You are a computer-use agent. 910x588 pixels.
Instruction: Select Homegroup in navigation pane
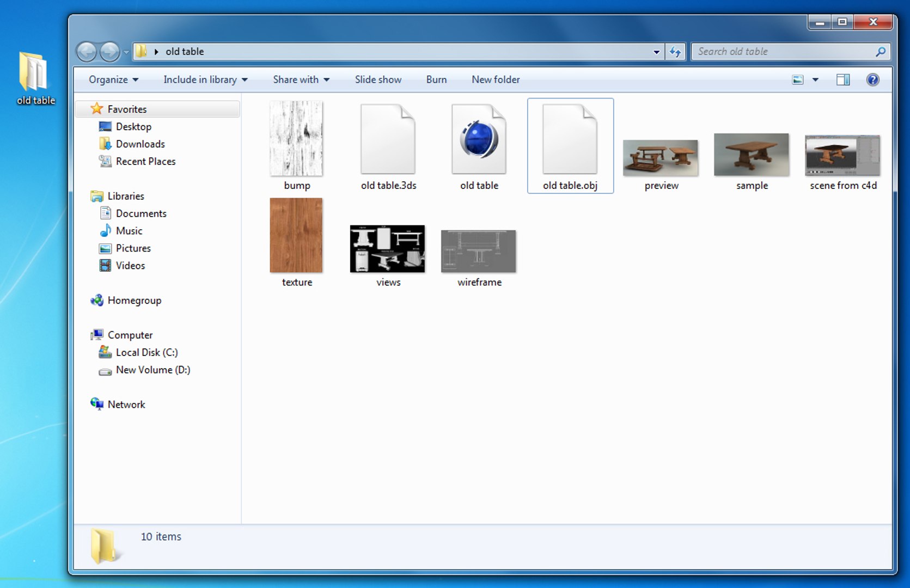[x=134, y=301]
